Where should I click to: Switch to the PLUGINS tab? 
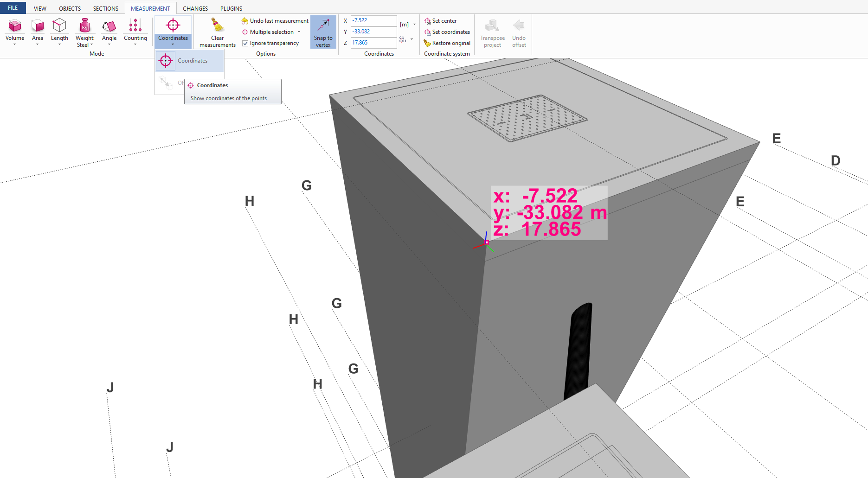point(231,8)
